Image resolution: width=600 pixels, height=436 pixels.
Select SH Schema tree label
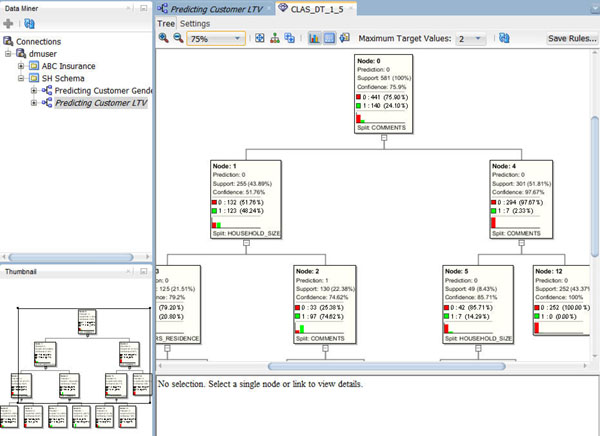tap(63, 78)
